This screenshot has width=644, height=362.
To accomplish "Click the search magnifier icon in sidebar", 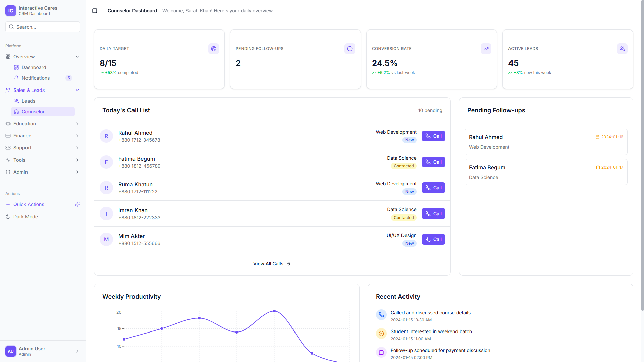I will (11, 27).
